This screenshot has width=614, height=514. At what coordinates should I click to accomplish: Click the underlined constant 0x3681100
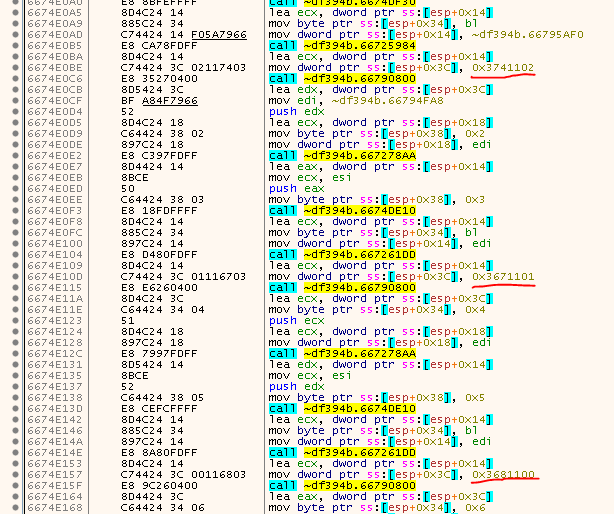click(x=505, y=474)
